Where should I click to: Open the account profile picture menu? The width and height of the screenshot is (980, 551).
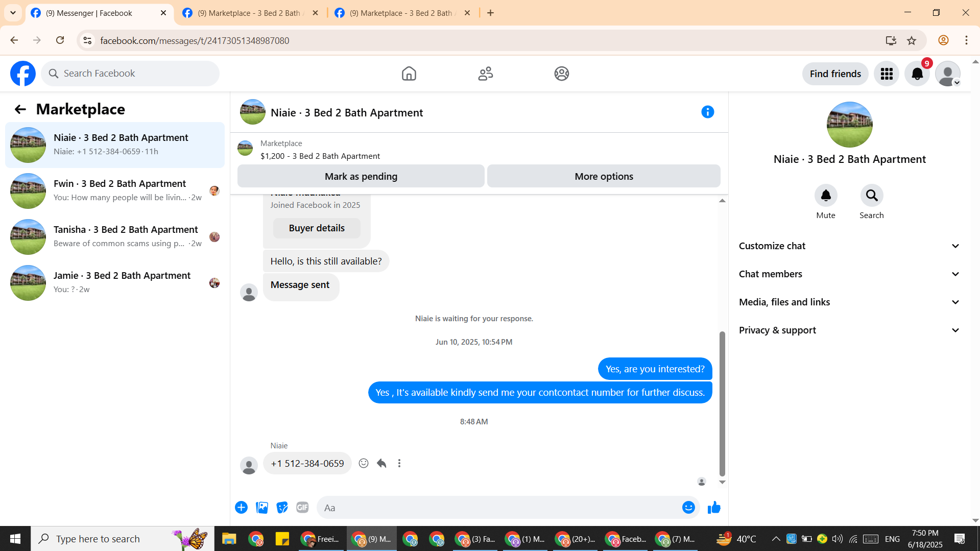[x=948, y=74]
